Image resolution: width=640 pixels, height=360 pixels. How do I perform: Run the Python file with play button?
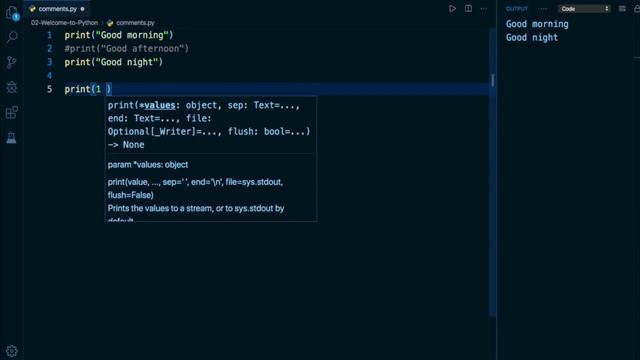click(x=452, y=9)
